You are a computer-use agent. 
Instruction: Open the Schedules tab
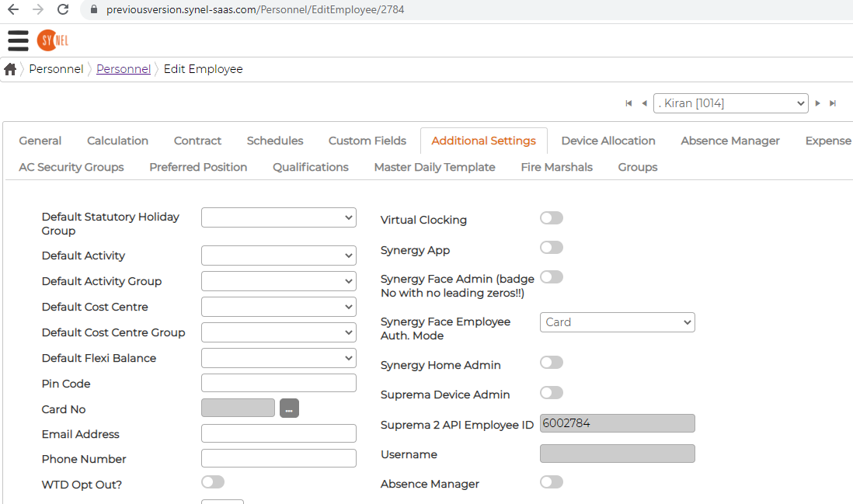click(x=275, y=141)
